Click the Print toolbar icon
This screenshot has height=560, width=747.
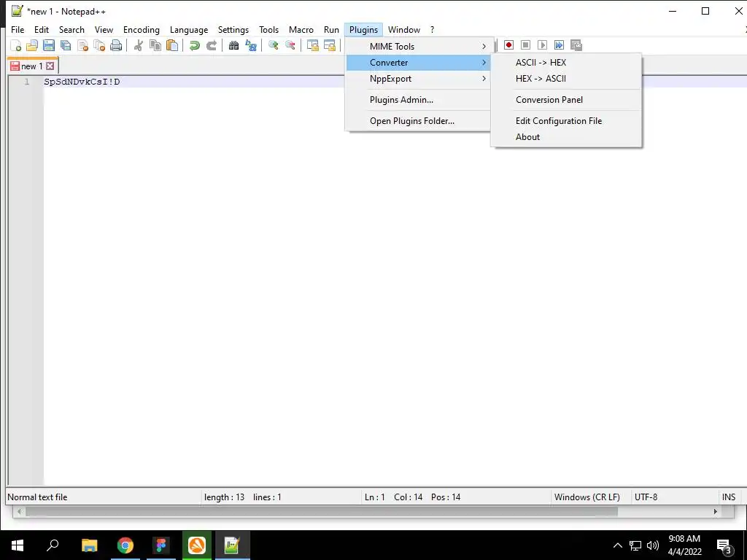coord(116,46)
